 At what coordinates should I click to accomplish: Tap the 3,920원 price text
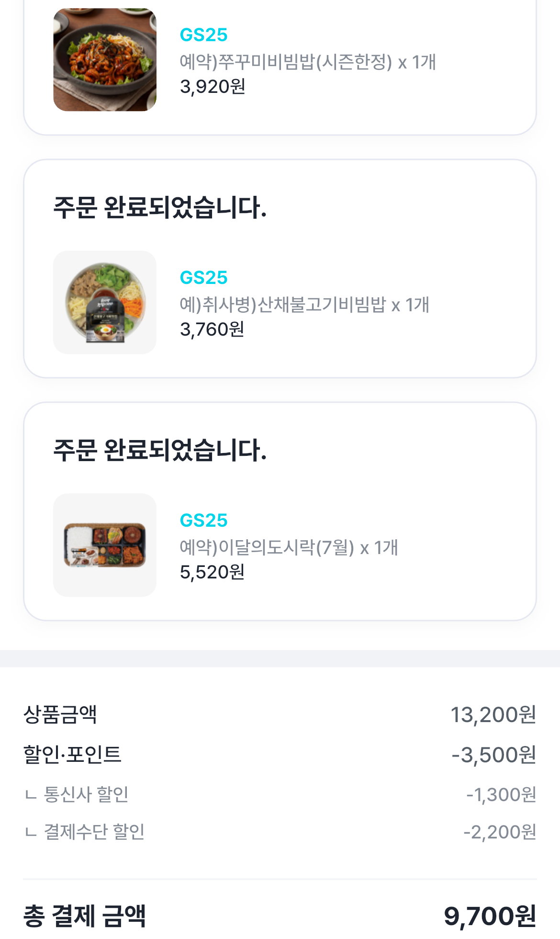coord(213,87)
